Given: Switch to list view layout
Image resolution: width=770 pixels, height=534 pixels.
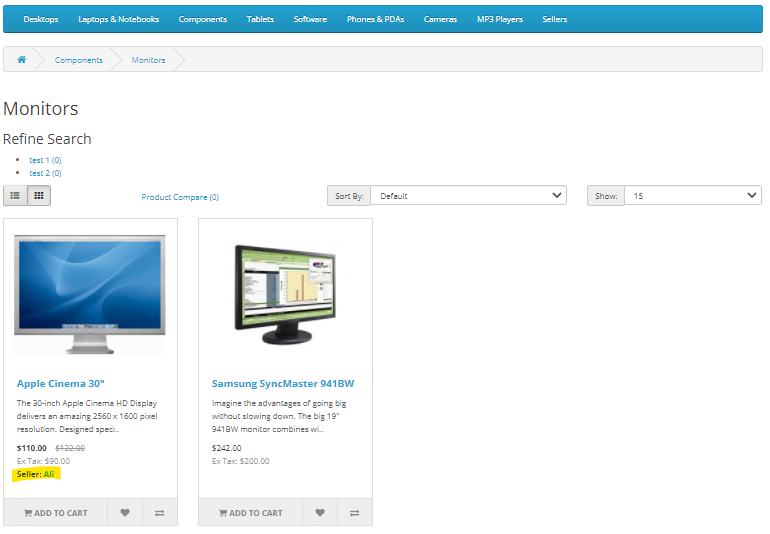Looking at the screenshot, I should pyautogui.click(x=15, y=196).
